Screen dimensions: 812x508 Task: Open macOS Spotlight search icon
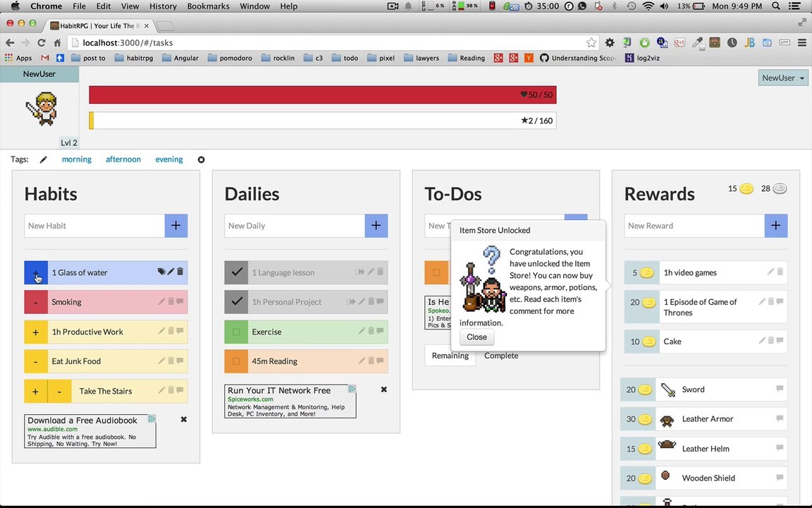[x=776, y=6]
